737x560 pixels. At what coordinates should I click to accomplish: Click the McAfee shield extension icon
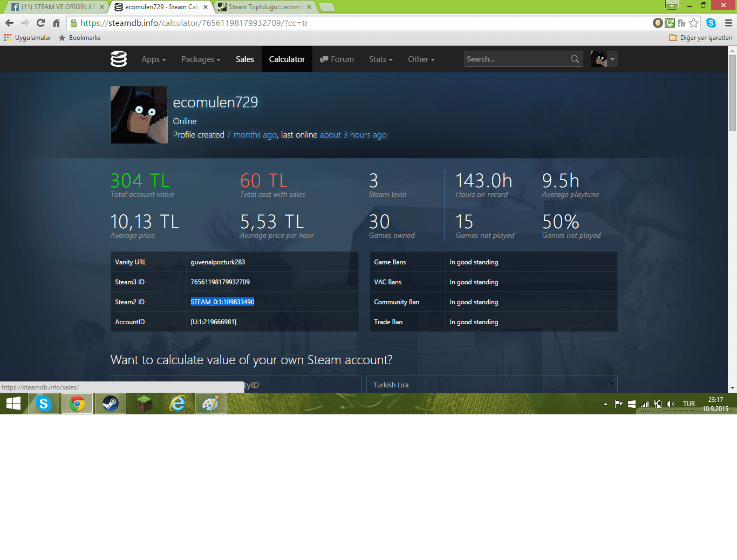click(x=670, y=23)
